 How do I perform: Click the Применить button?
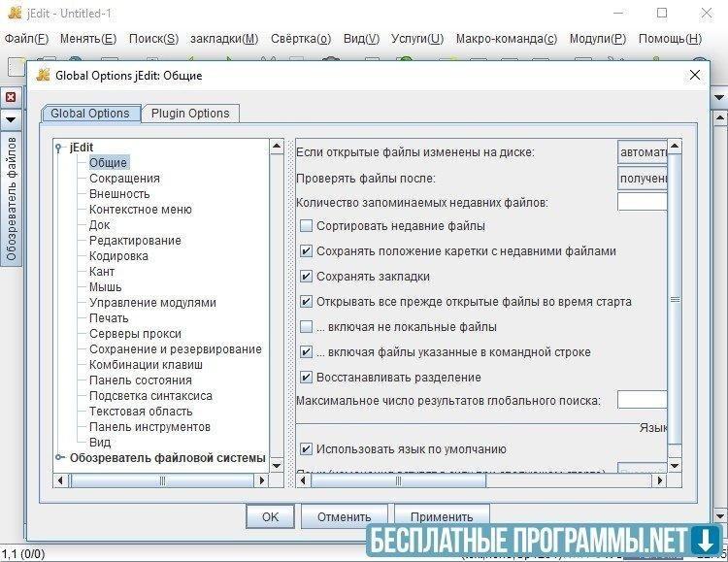tap(442, 516)
